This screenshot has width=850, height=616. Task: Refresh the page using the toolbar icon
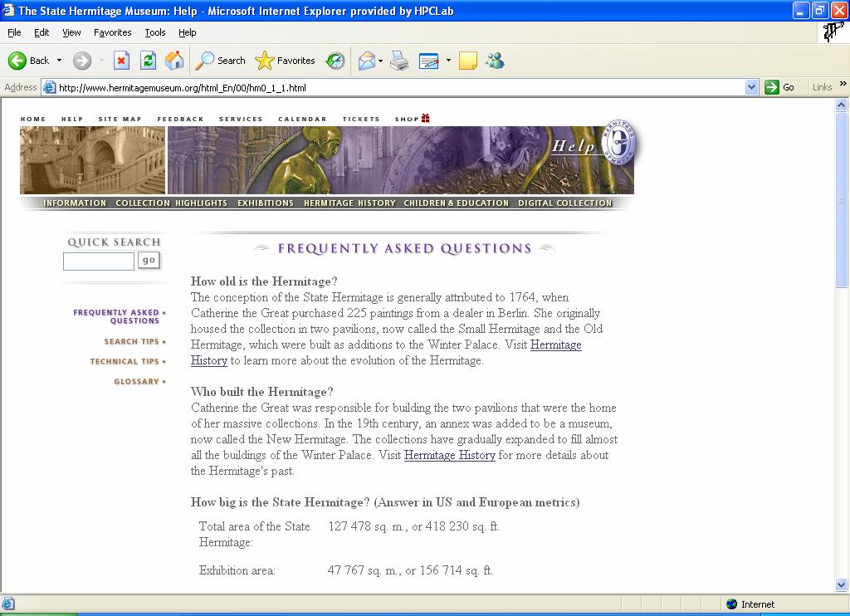pos(148,61)
